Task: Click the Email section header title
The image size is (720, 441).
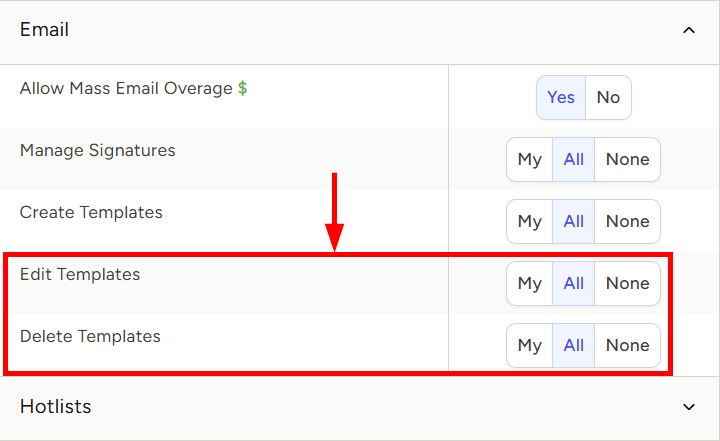Action: click(x=44, y=30)
